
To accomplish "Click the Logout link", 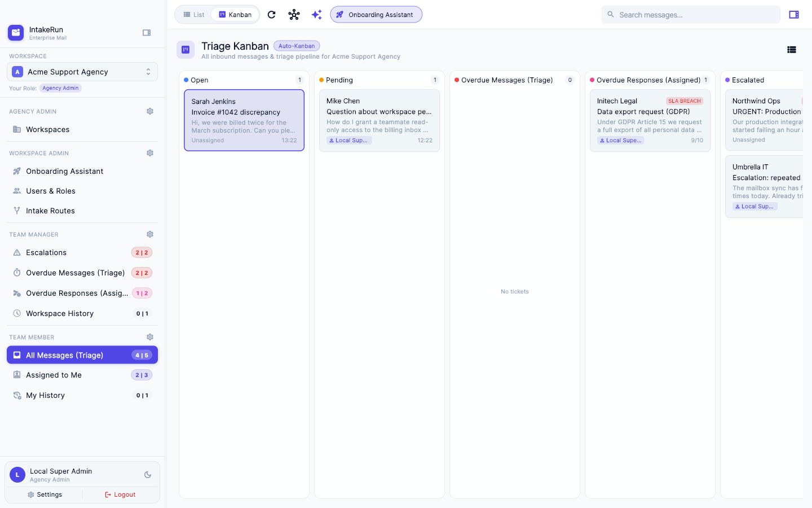I will pos(120,494).
